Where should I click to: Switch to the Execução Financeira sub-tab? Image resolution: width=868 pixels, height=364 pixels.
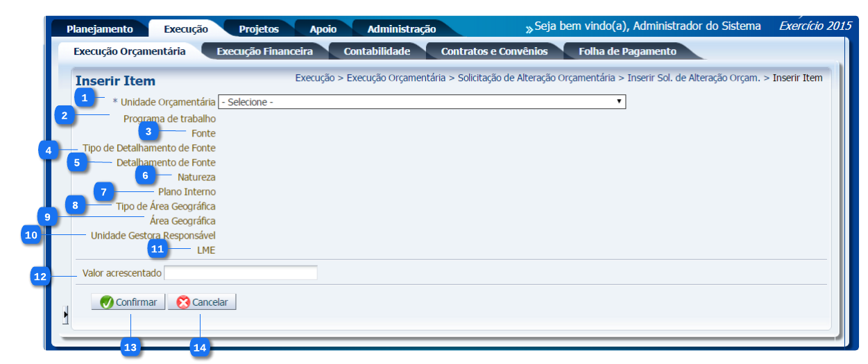click(x=264, y=51)
